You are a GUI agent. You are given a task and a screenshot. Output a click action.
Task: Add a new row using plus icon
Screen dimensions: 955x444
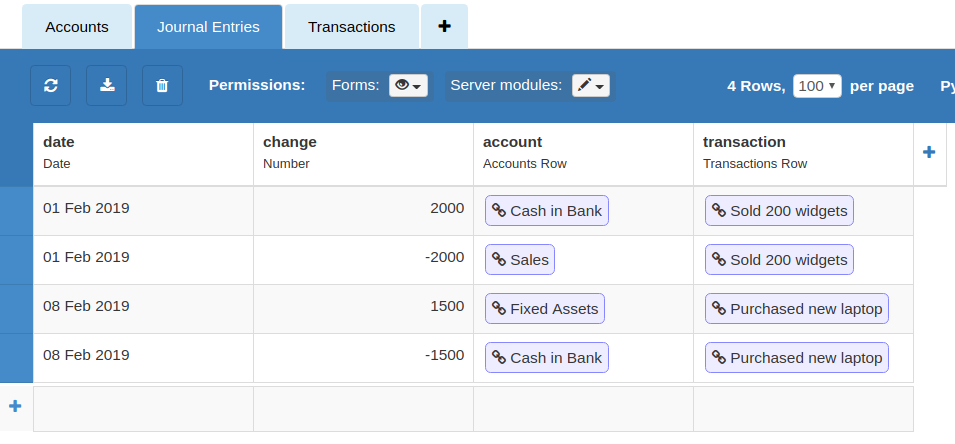click(x=15, y=406)
